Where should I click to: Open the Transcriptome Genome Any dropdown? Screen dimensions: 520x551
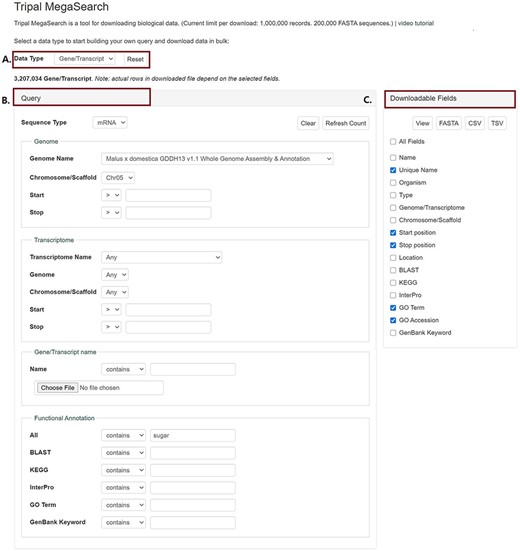pyautogui.click(x=115, y=275)
